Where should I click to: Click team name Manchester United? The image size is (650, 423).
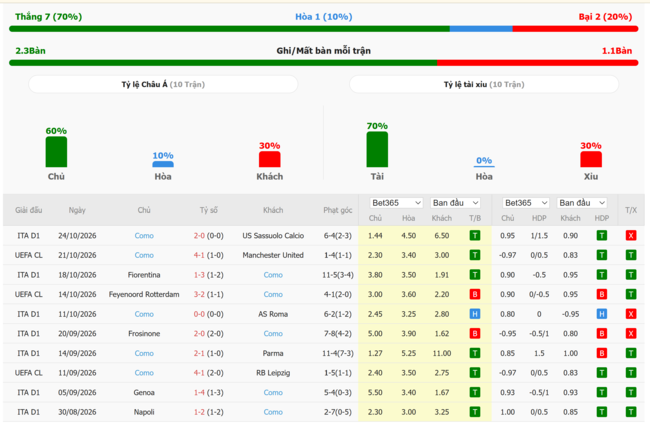(273, 255)
